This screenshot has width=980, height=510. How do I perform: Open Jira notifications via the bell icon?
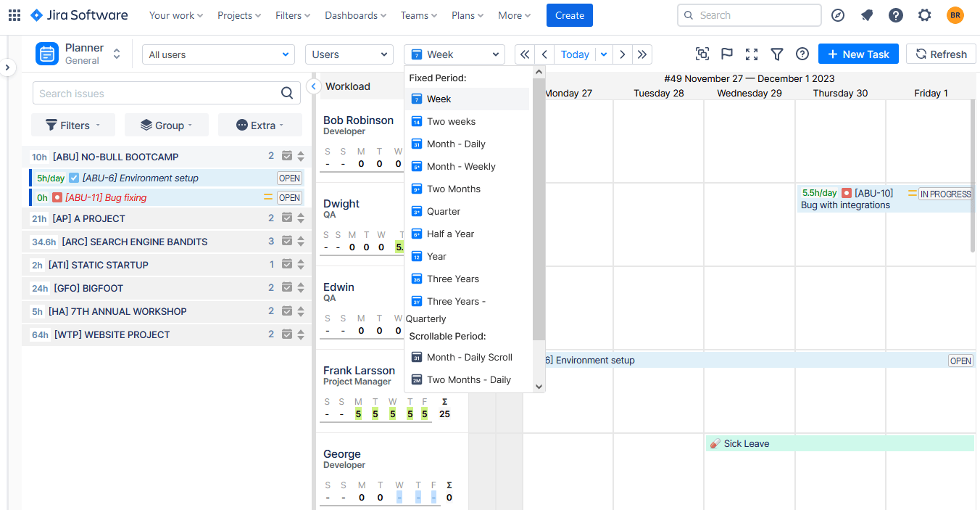(x=867, y=15)
